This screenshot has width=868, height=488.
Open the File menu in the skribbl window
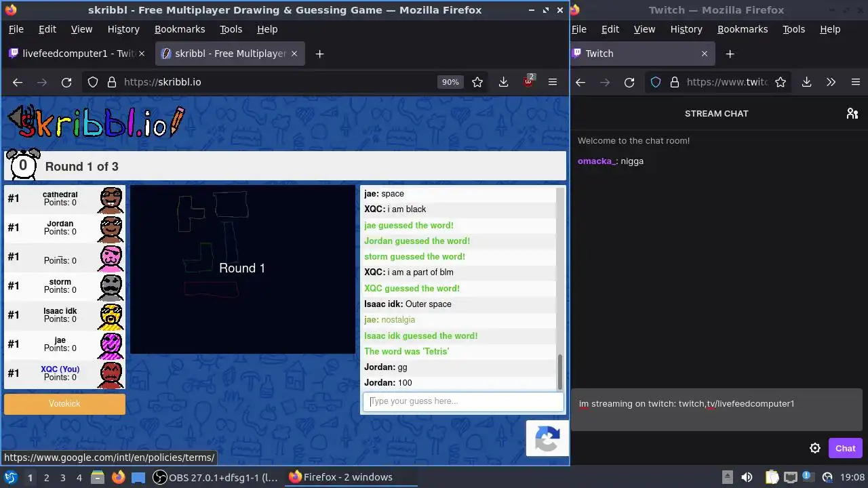[x=16, y=29]
